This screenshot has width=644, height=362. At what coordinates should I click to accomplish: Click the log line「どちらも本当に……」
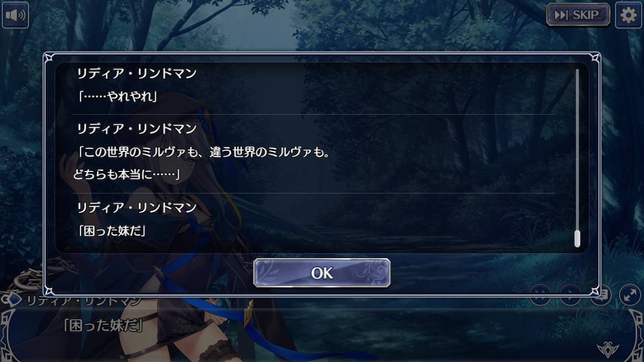pyautogui.click(x=127, y=174)
